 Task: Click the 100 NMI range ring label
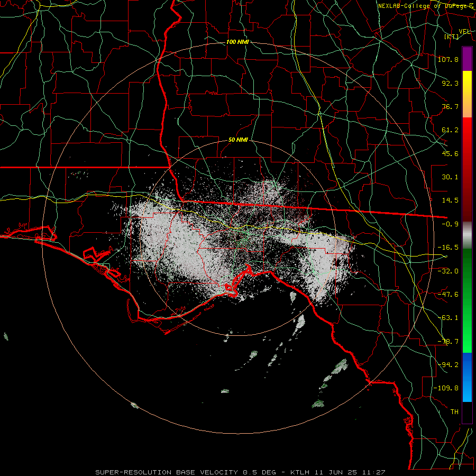coord(237,42)
